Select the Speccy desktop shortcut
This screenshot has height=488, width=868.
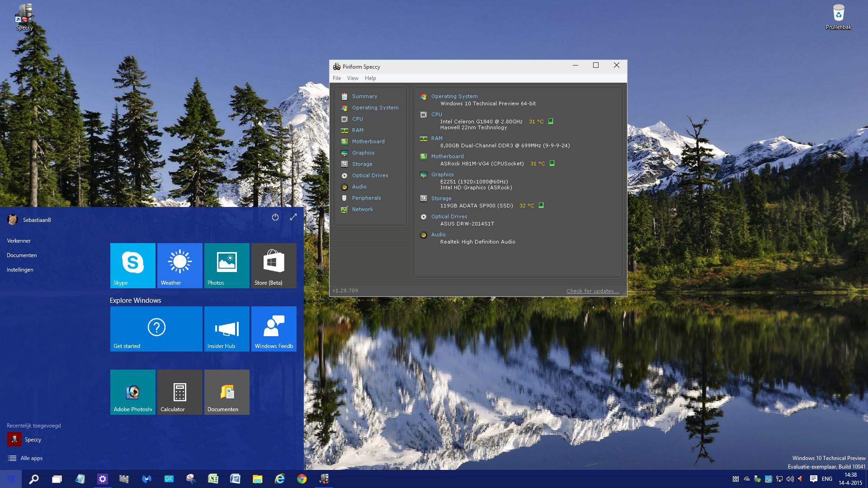click(24, 17)
